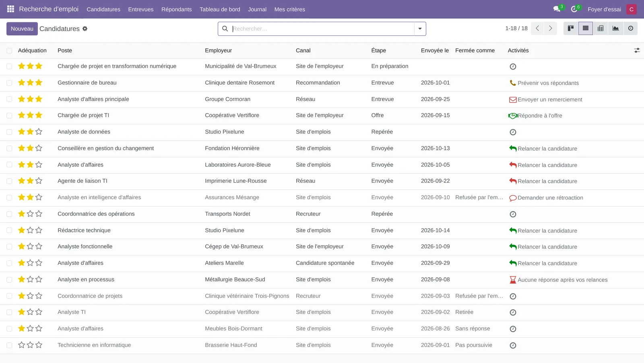Screen dimensions: 644x363
Task: Open the activities clock icon in navbar
Action: pos(574,9)
